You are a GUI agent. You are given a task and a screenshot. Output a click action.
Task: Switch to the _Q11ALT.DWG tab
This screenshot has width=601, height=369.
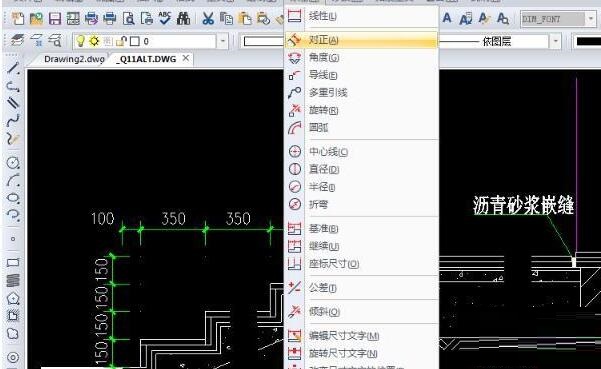pos(146,59)
